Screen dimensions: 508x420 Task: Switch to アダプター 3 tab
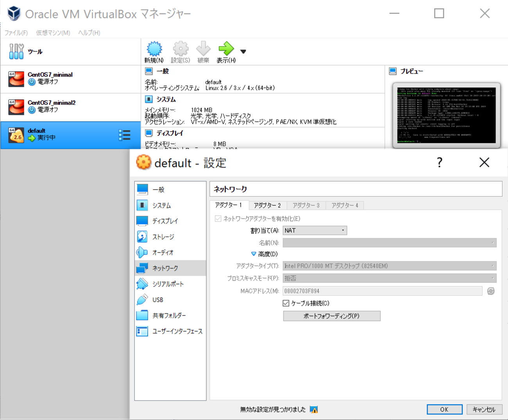[x=306, y=205]
